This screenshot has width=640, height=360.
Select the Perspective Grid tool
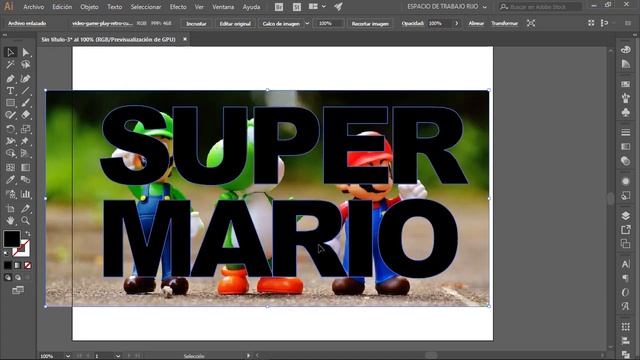coord(26,153)
